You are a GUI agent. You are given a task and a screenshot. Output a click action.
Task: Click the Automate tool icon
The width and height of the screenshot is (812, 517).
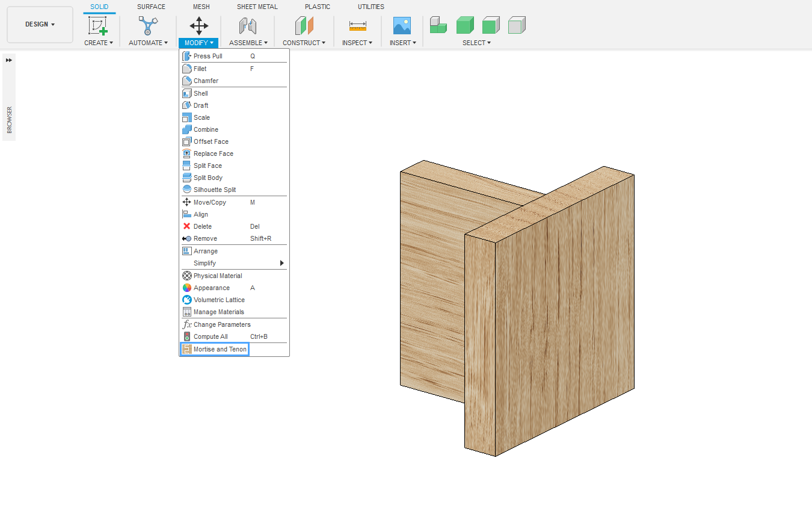(148, 26)
